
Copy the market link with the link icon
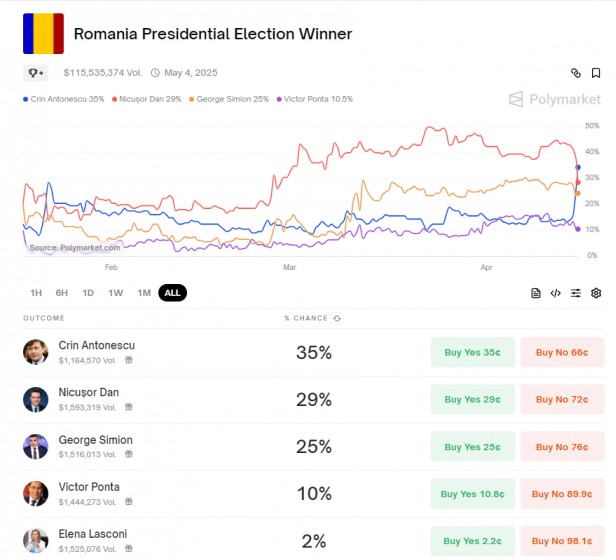(x=576, y=73)
